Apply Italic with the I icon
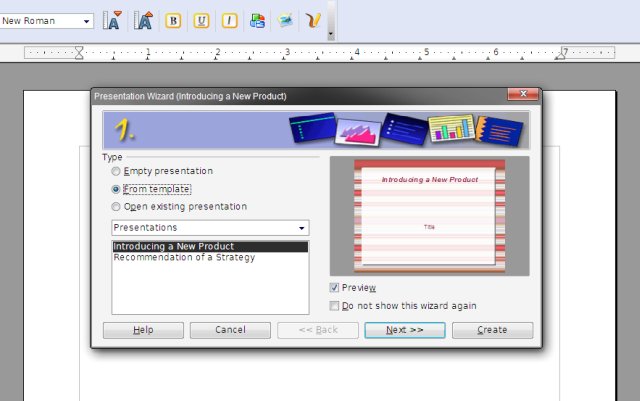Viewport: 640px width, 401px height. (x=229, y=20)
